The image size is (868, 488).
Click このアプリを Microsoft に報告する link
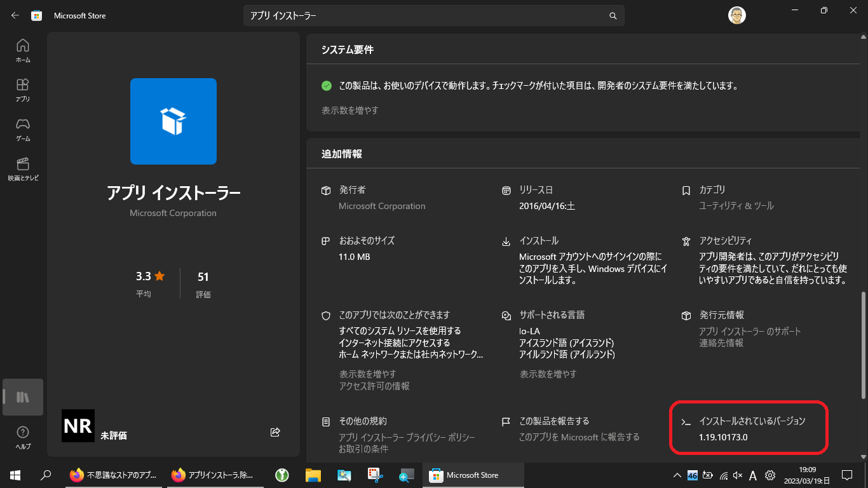[579, 437]
